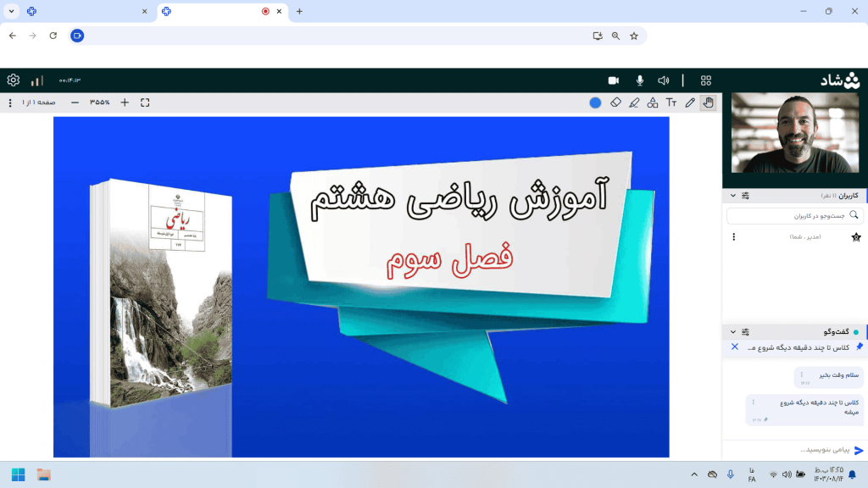The image size is (868, 488).
Task: Collapse the کاربران (Users) panel
Action: 734,195
